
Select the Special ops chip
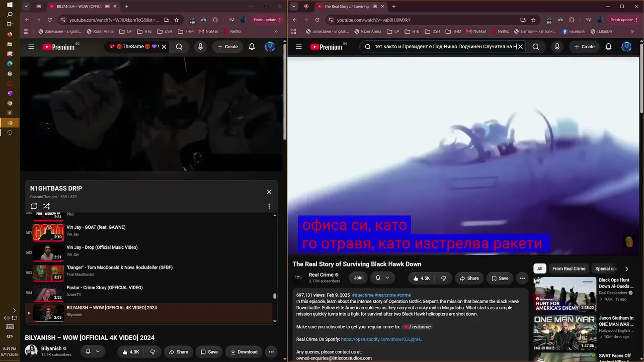pos(605,268)
